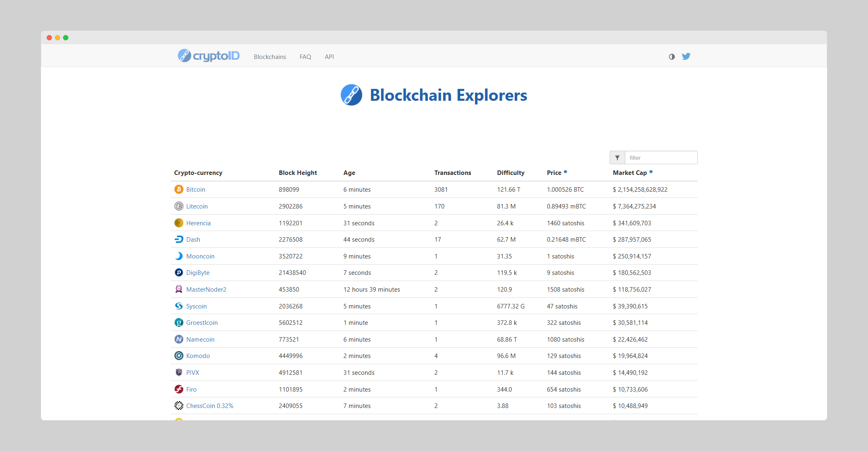Select Bitcoin transactions count 3081
The width and height of the screenshot is (868, 451).
point(441,190)
